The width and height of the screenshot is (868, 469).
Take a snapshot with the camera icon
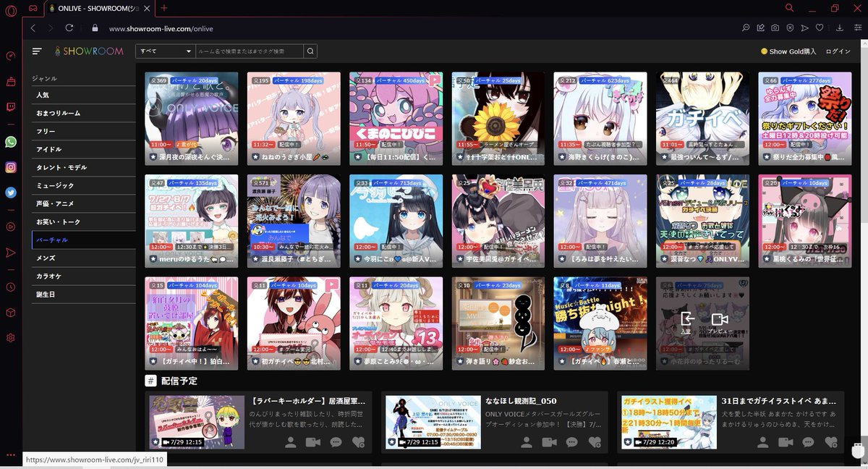pyautogui.click(x=775, y=28)
